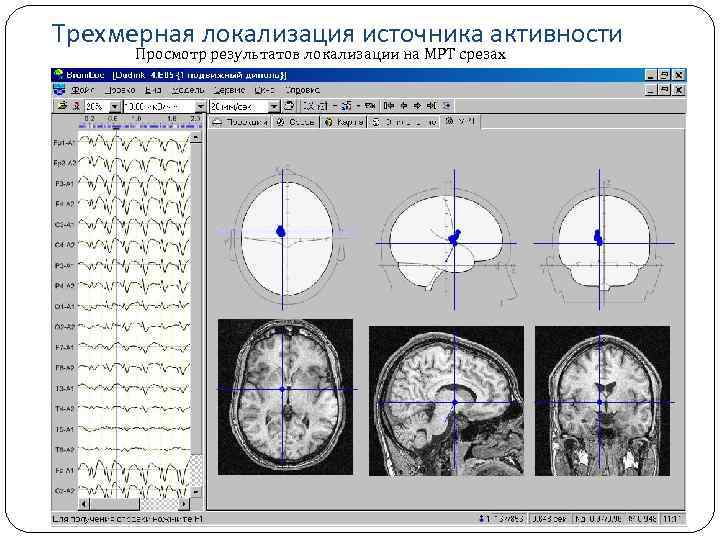Image resolution: width=720 pixels, height=540 pixels.
Task: Open the Окно menu
Action: click(x=264, y=90)
